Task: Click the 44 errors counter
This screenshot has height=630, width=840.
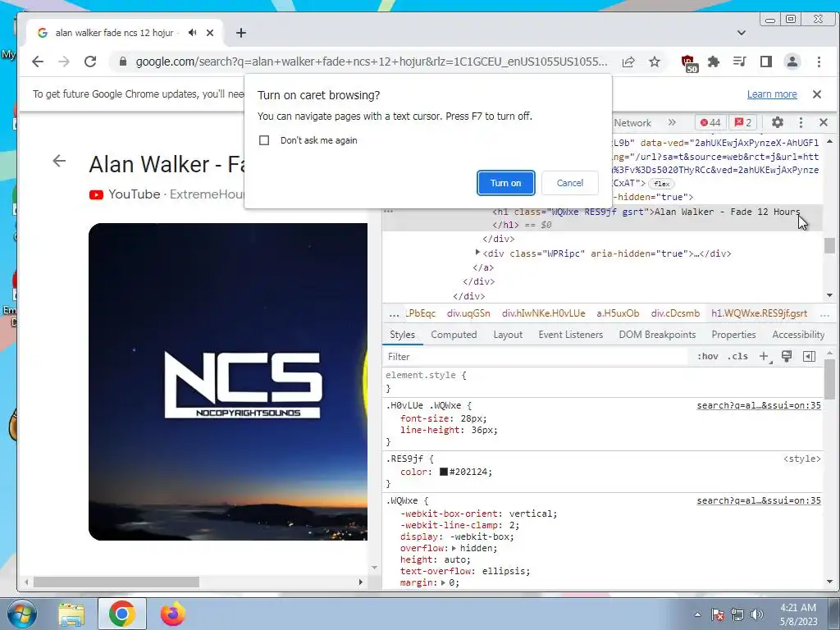Action: click(710, 123)
